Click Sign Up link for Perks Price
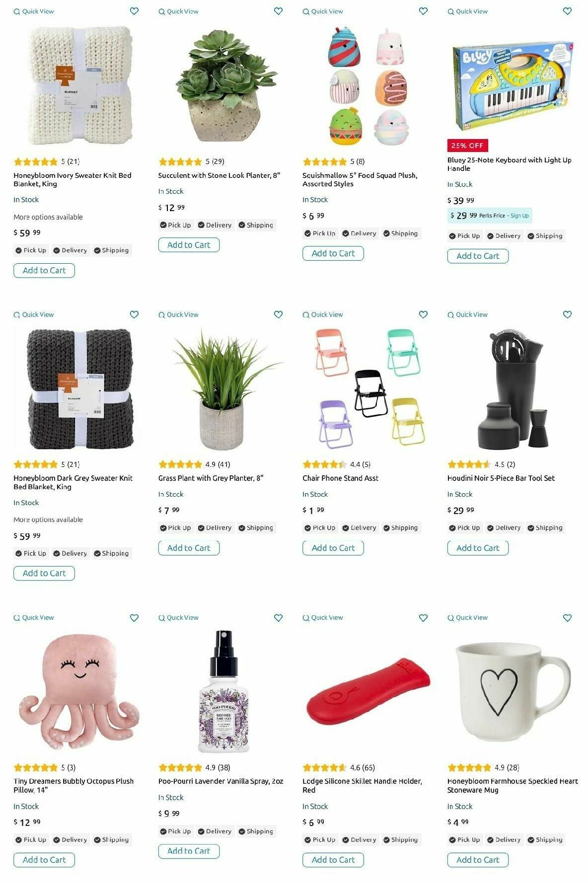 [519, 216]
